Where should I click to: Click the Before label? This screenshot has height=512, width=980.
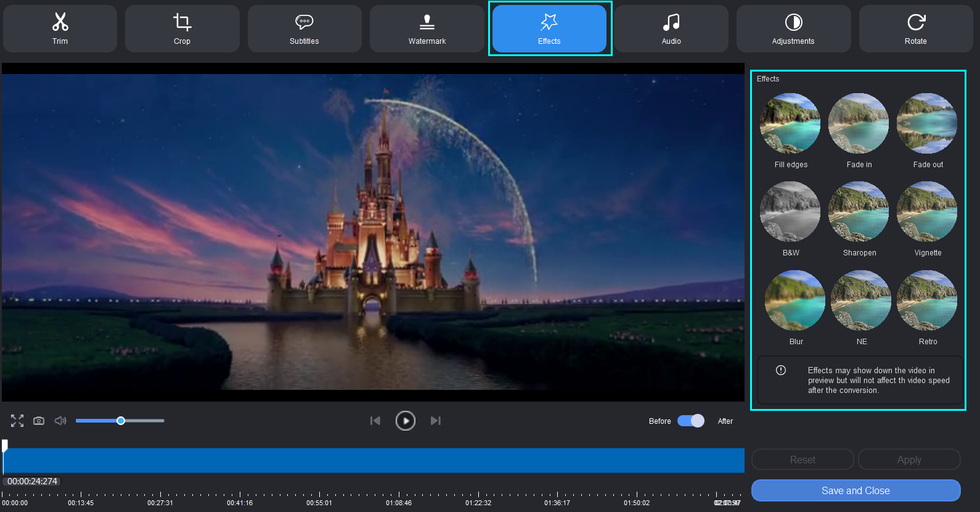659,421
